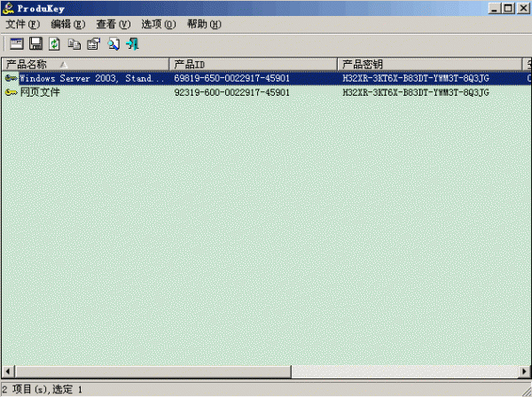Select the 网页文件 row
532x397 pixels.
tap(266, 92)
